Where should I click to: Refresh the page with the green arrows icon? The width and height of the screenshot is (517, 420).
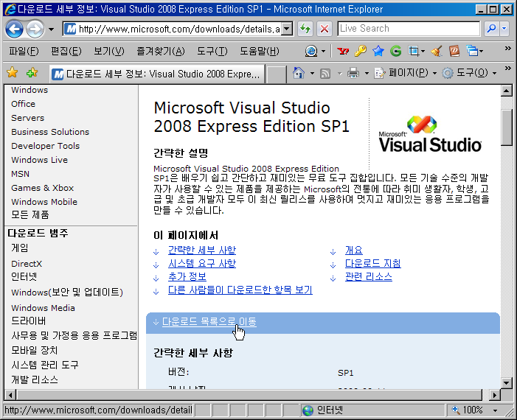(305, 29)
